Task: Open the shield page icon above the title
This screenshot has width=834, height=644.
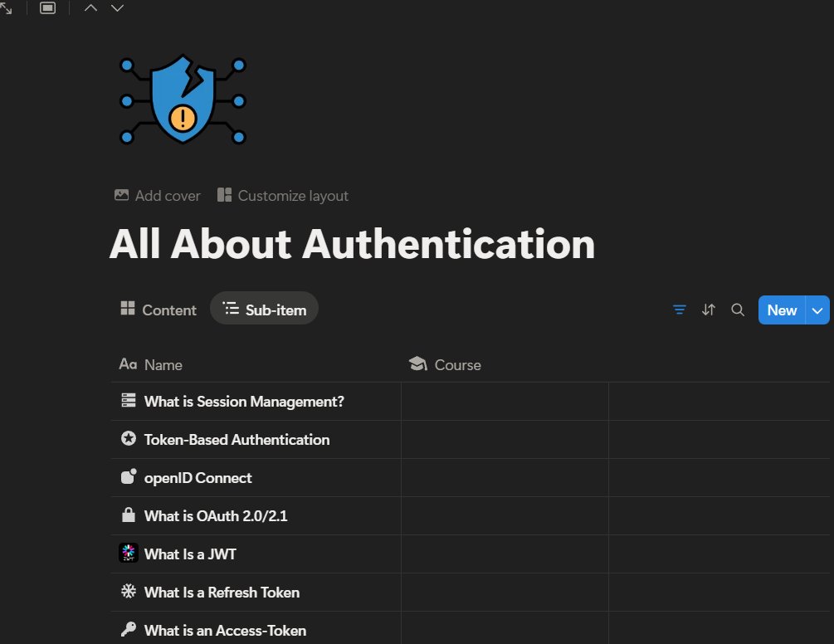Action: [182, 99]
